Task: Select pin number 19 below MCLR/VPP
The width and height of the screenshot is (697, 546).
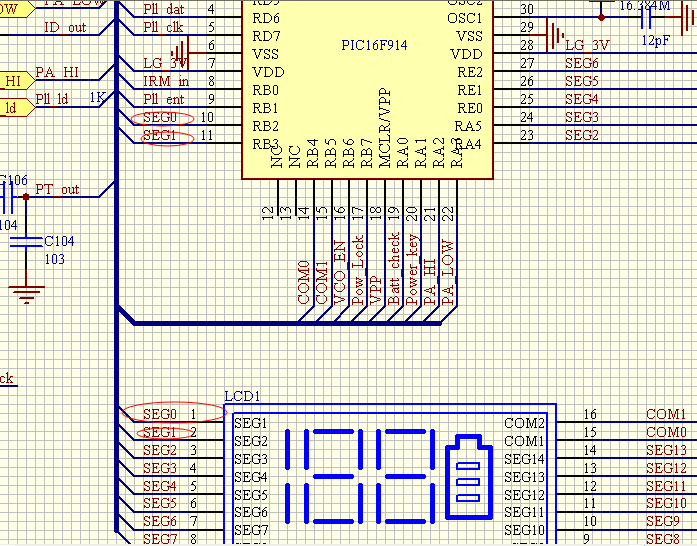Action: tap(393, 213)
